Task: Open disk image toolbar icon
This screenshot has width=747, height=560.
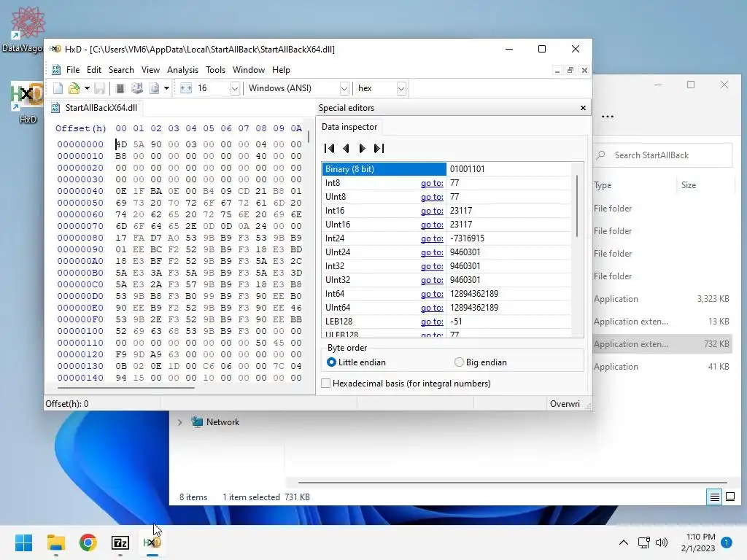Action: 155,88
